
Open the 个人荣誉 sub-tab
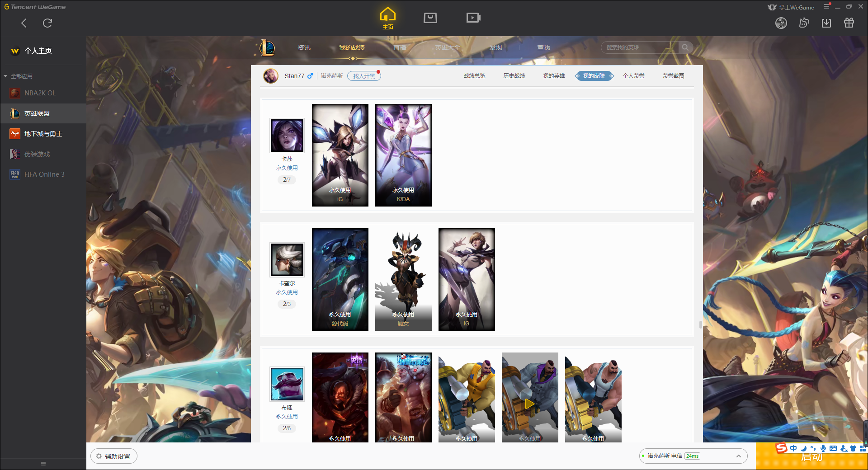tap(633, 76)
